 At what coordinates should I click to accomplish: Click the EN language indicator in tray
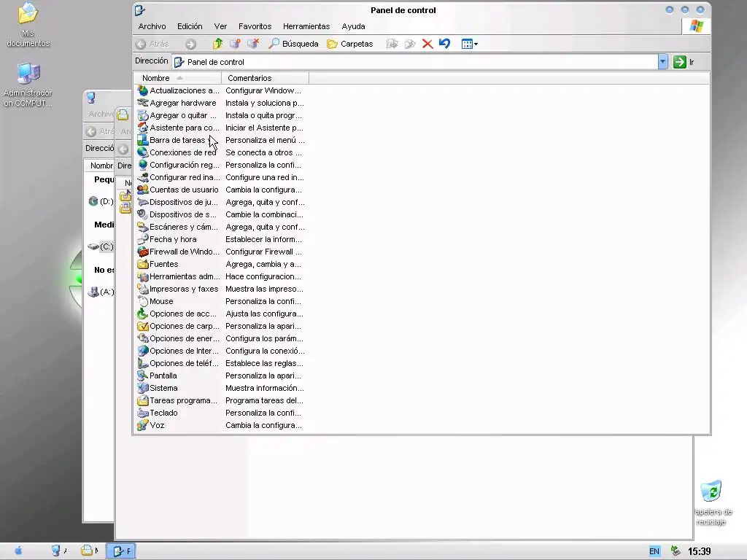pos(654,551)
